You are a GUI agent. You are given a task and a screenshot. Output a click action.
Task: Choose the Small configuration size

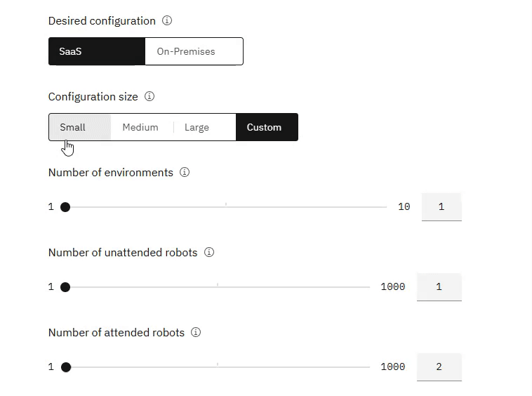(x=80, y=127)
